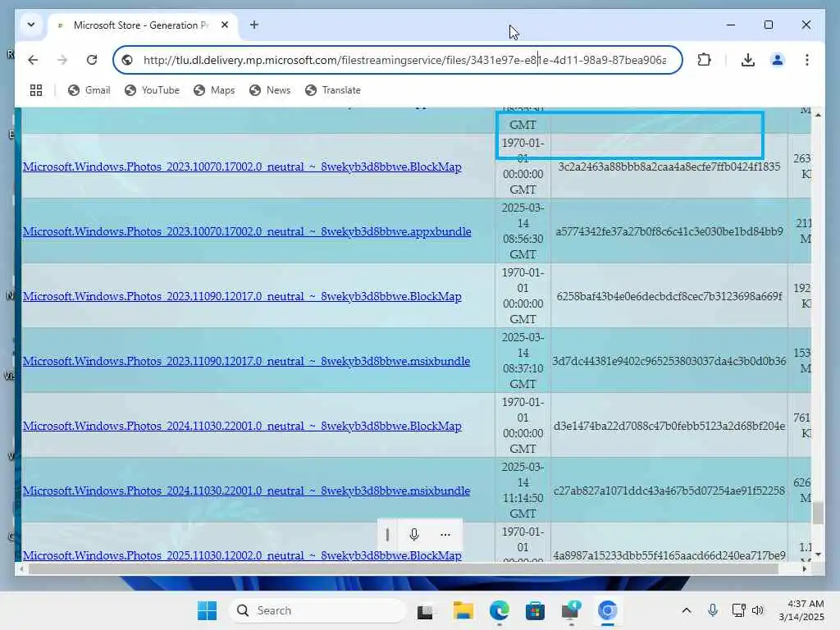Open Task View on taskbar
Image resolution: width=840 pixels, height=630 pixels.
425,610
